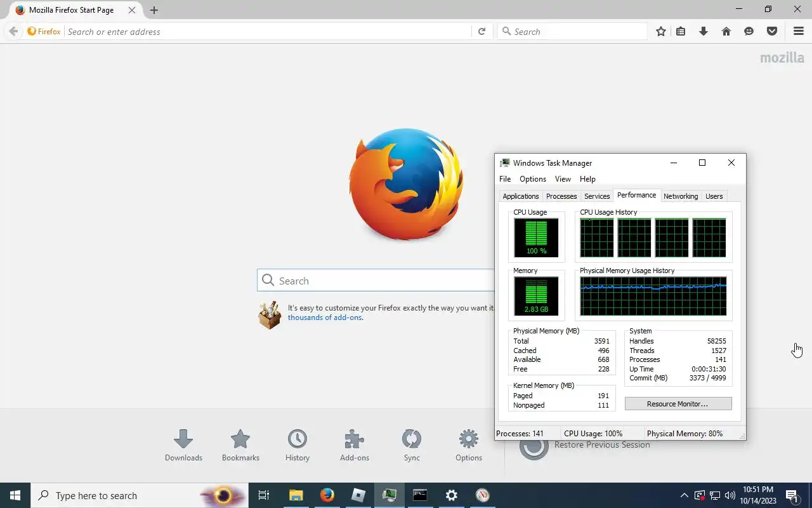Open Sync shortcut on start page
The image size is (812, 508).
[412, 445]
